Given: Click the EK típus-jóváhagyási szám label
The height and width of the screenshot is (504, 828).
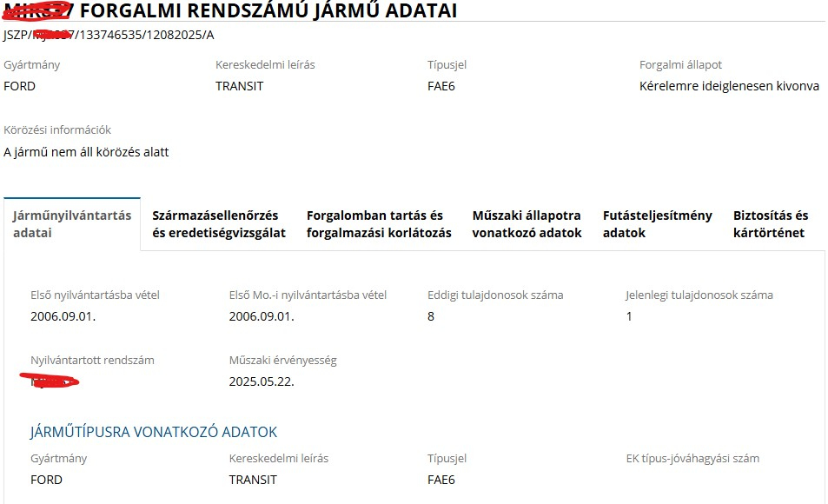Looking at the screenshot, I should pos(692,458).
